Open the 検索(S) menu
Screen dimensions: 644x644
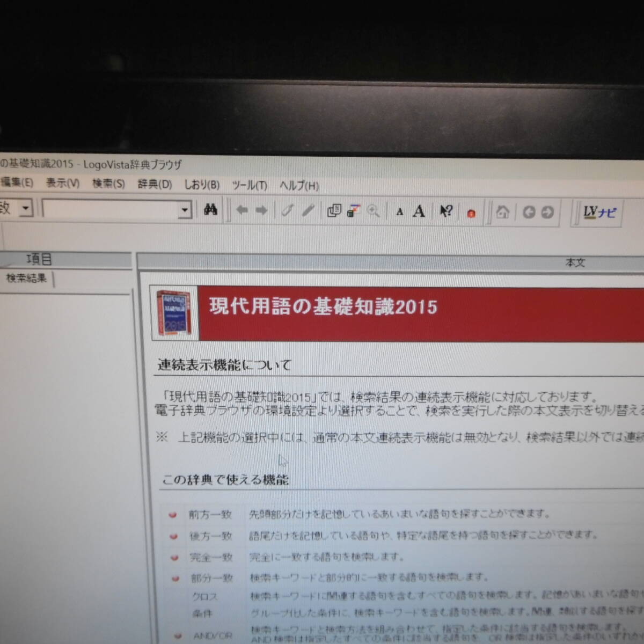tap(108, 184)
